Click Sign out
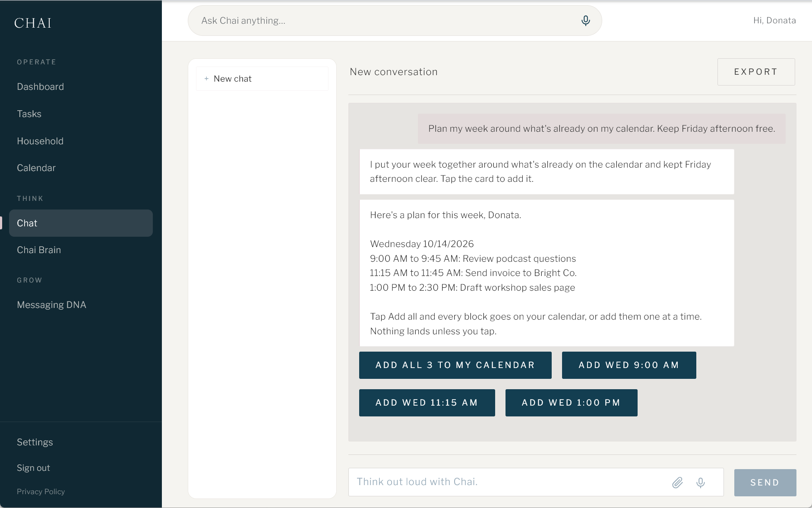This screenshot has height=508, width=812. (33, 468)
